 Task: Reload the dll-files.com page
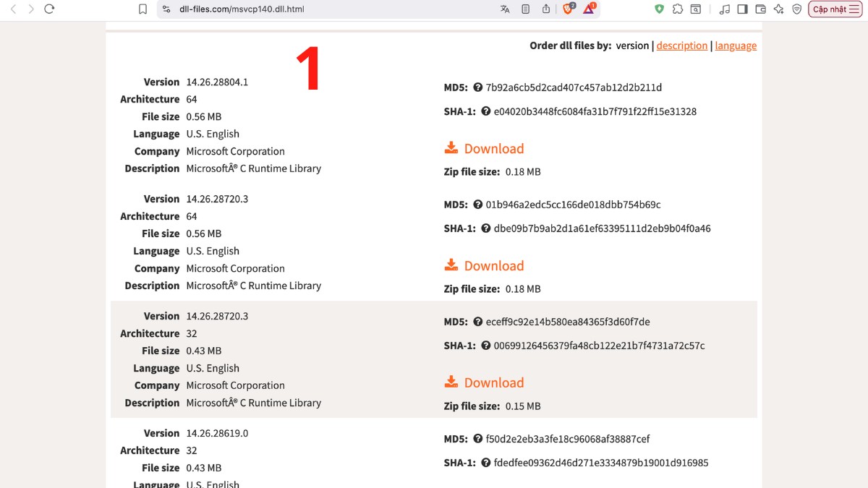(x=49, y=10)
